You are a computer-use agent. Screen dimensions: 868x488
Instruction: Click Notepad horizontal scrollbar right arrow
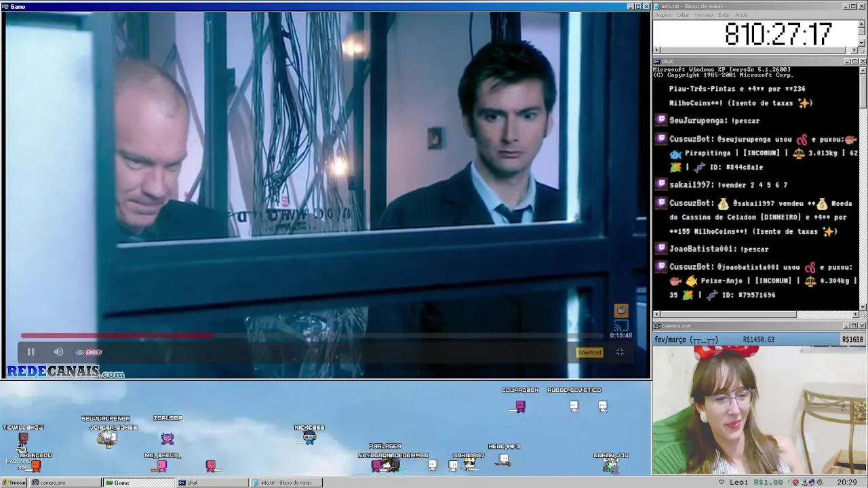pos(854,50)
